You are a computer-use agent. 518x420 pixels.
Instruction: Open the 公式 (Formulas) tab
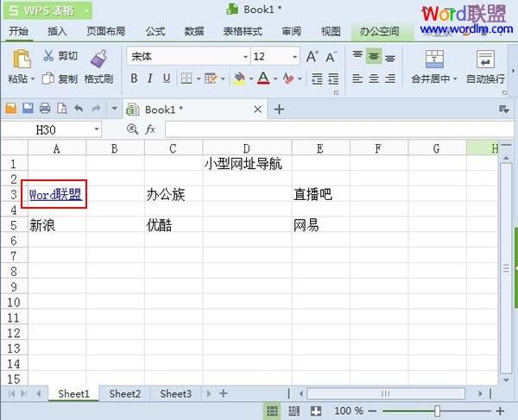pos(155,31)
